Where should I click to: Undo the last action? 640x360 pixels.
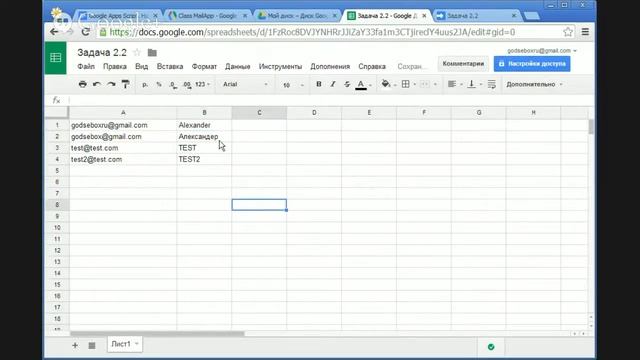(97, 84)
